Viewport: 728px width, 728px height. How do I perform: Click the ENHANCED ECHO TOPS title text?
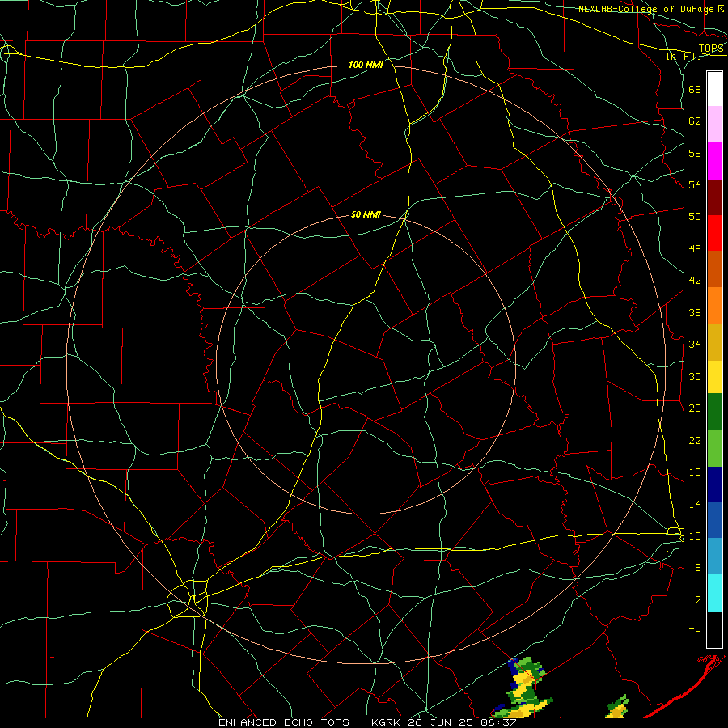pos(284,722)
